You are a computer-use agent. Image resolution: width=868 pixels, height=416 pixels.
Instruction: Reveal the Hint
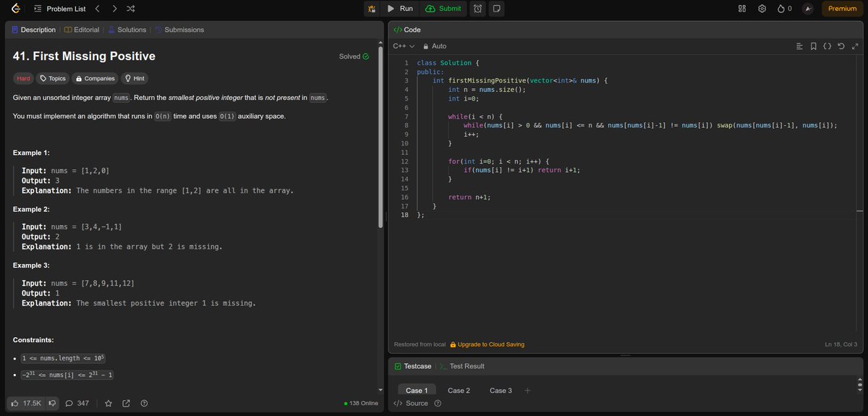[x=135, y=78]
